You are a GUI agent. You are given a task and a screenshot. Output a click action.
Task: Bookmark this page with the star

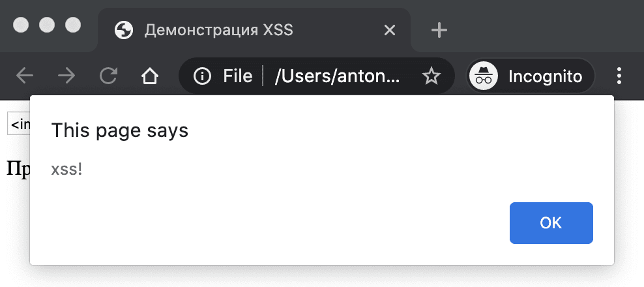(432, 76)
